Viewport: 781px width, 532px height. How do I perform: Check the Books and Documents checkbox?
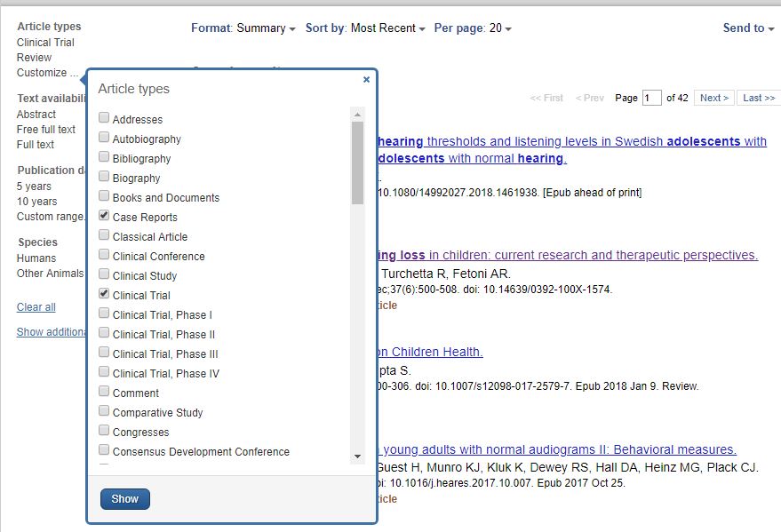pos(104,195)
